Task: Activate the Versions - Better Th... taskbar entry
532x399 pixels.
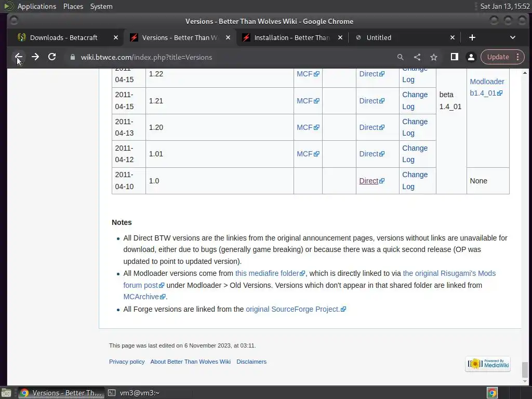Action: pyautogui.click(x=60, y=393)
